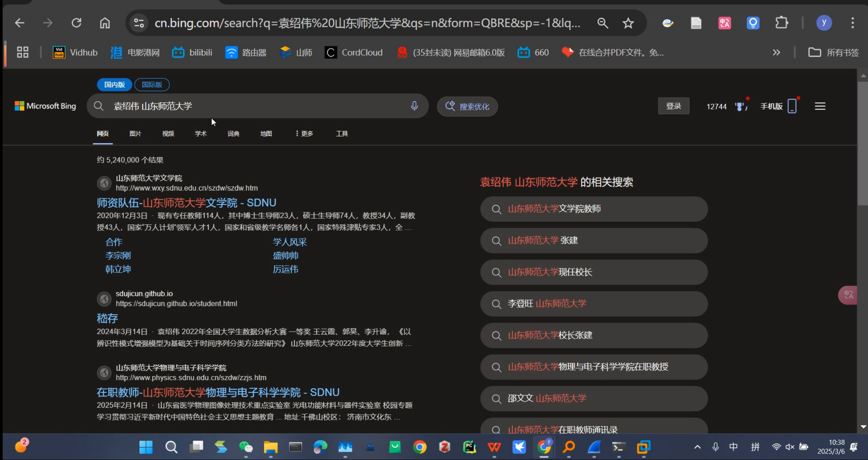Reload the current page

tap(76, 23)
